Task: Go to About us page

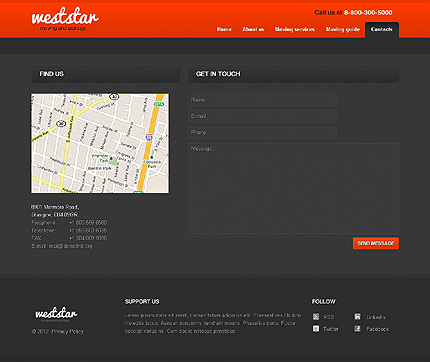Action: point(253,29)
